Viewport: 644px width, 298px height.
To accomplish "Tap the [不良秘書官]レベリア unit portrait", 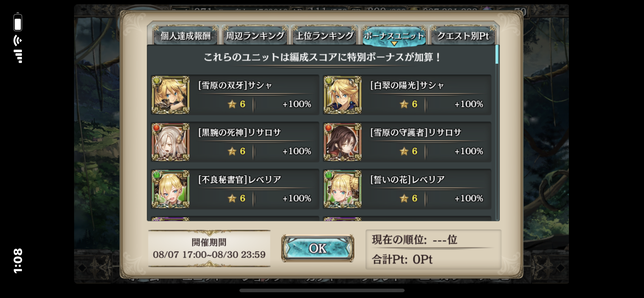I will [170, 189].
